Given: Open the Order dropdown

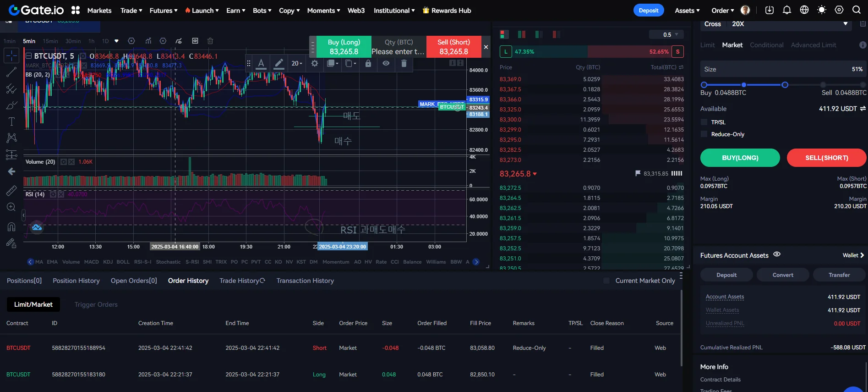Looking at the screenshot, I should point(723,11).
